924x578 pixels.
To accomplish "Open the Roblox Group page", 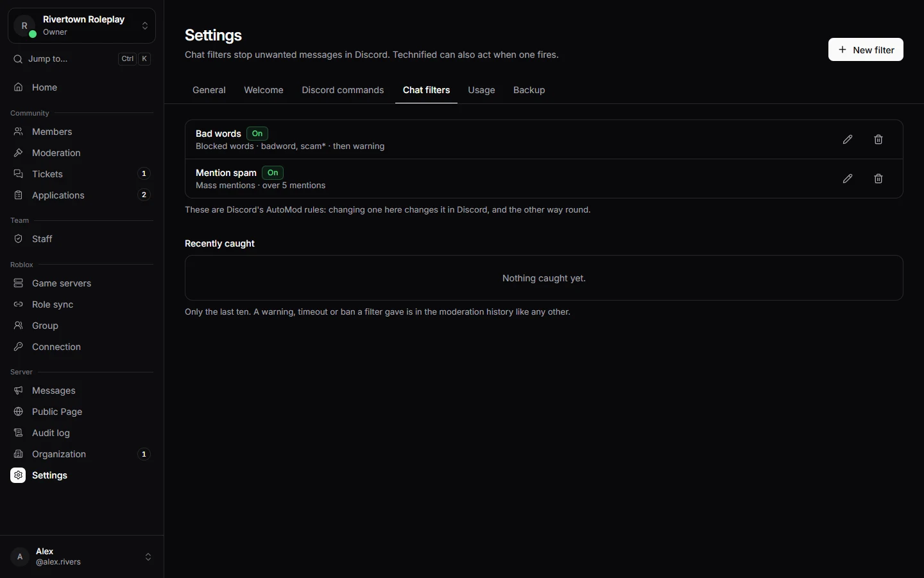I will point(81,326).
